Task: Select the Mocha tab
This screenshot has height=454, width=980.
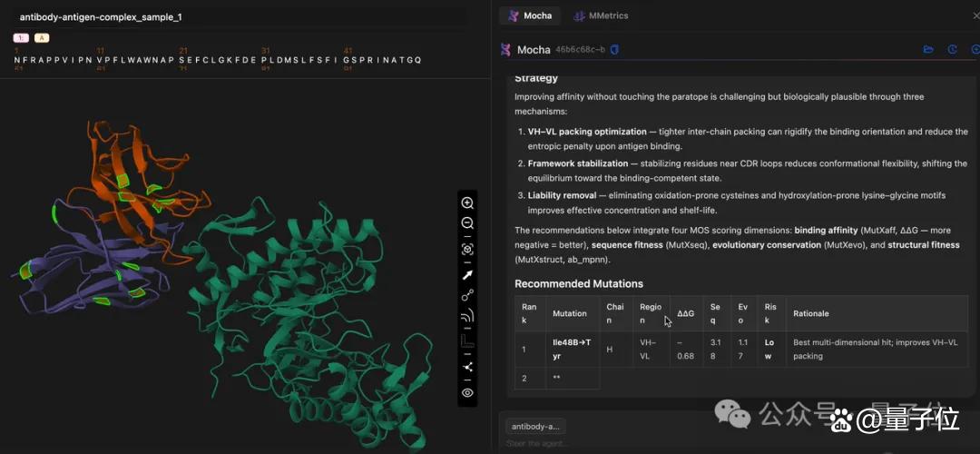Action: pyautogui.click(x=530, y=15)
